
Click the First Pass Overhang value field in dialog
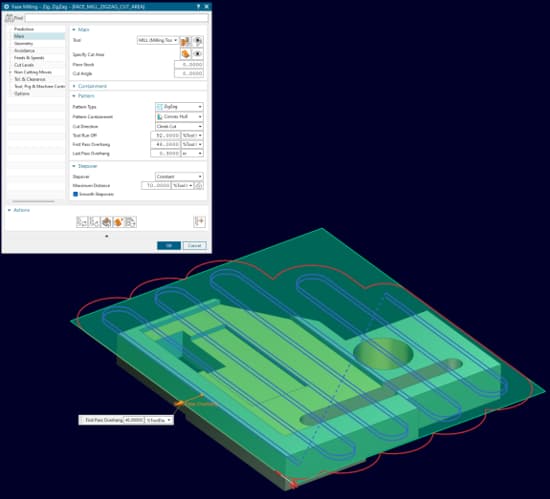click(166, 144)
